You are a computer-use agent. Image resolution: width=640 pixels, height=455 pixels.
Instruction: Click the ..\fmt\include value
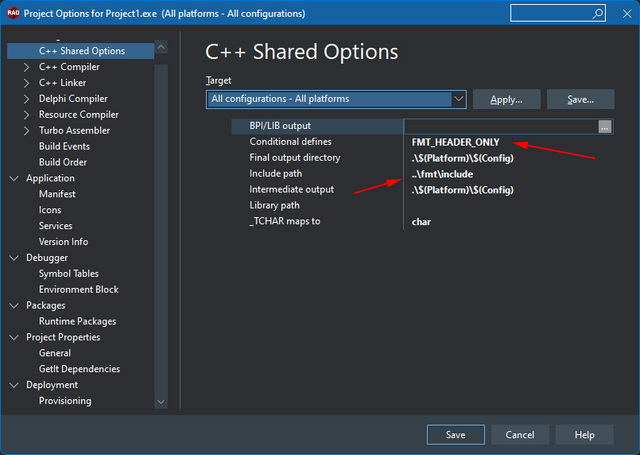point(442,174)
